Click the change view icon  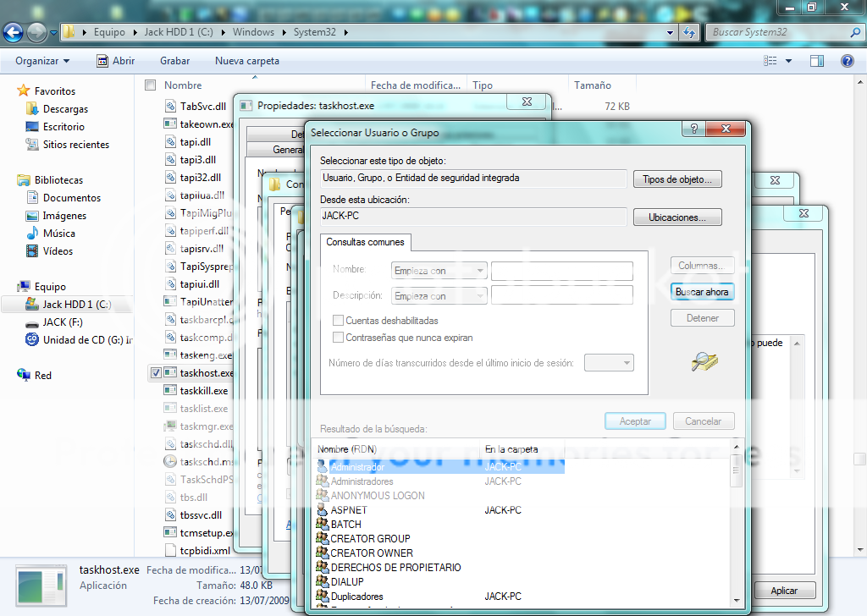[770, 61]
